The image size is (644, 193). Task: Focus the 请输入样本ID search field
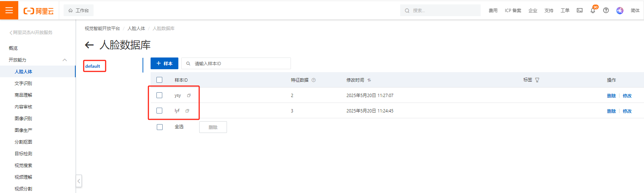coord(236,63)
